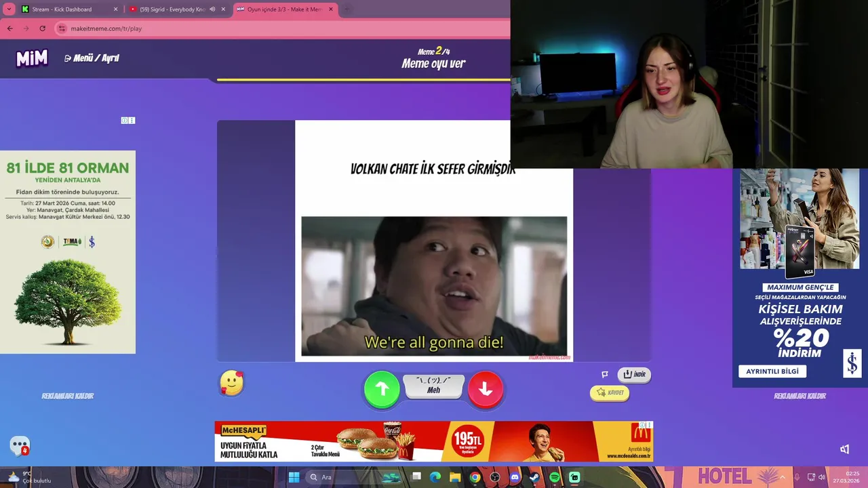Click the Meme 2/4 round indicator

coord(434,52)
